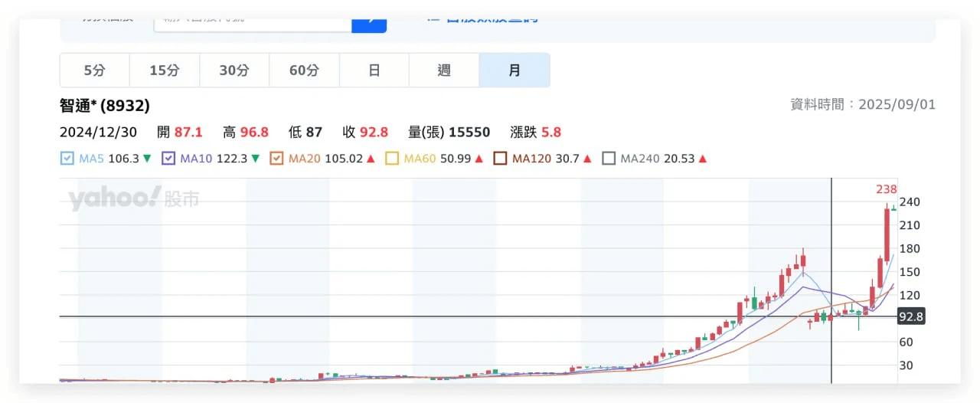
Task: Select the 月 monthly chart tab
Action: 514,70
